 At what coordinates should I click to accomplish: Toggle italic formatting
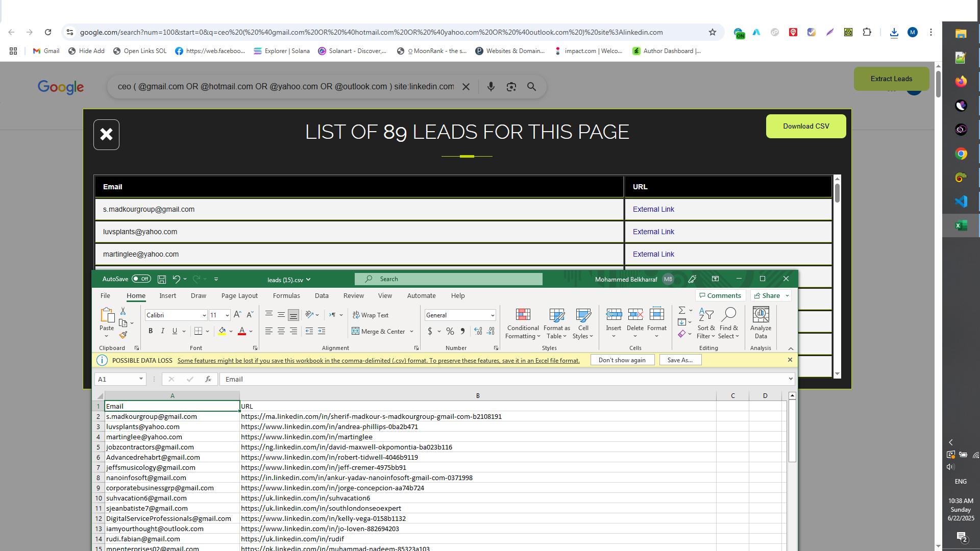tap(163, 331)
